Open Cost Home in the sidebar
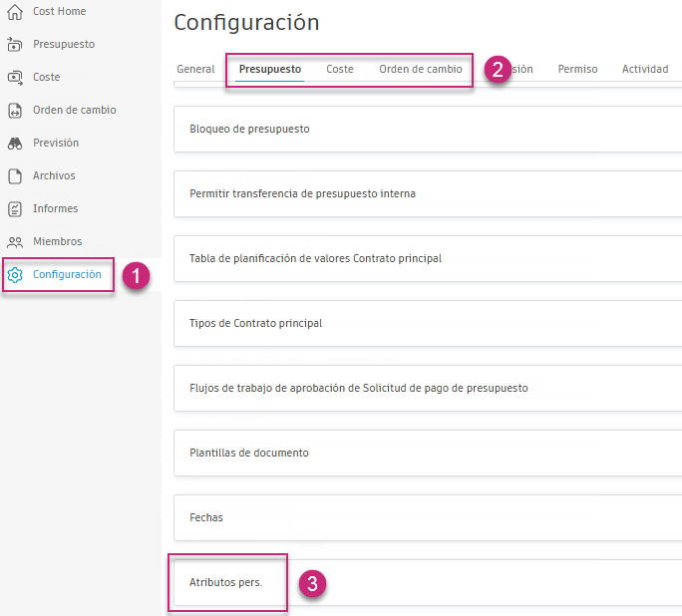This screenshot has height=616, width=682. tap(60, 11)
